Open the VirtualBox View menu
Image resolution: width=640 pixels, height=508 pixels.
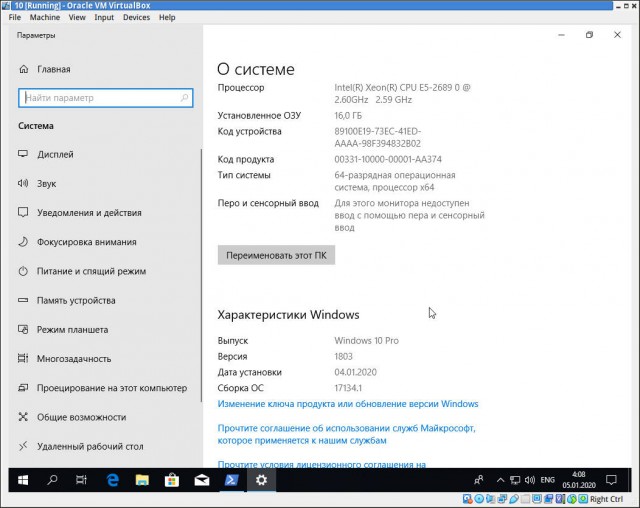click(x=77, y=18)
